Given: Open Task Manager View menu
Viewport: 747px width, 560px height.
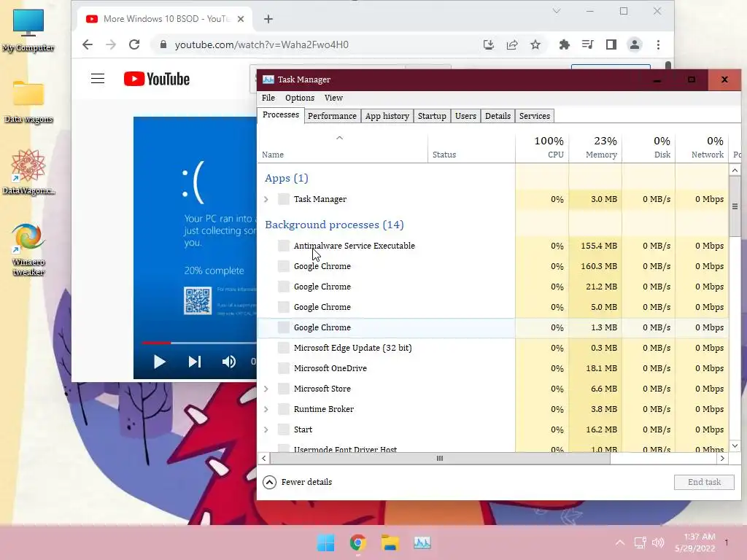Looking at the screenshot, I should [333, 98].
